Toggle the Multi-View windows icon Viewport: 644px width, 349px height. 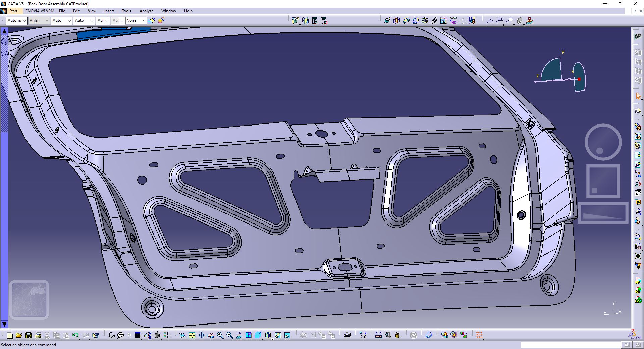tap(249, 335)
